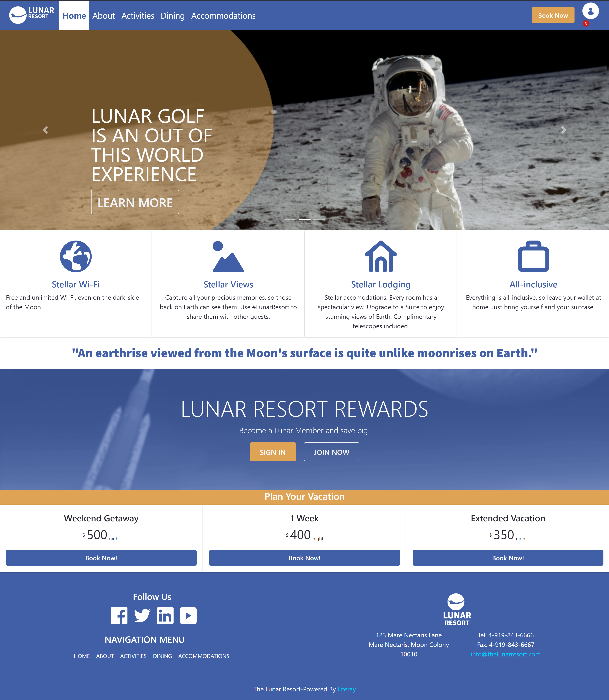The height and width of the screenshot is (700, 609).
Task: Book the Extended Vacation 350 night
Action: pos(508,558)
